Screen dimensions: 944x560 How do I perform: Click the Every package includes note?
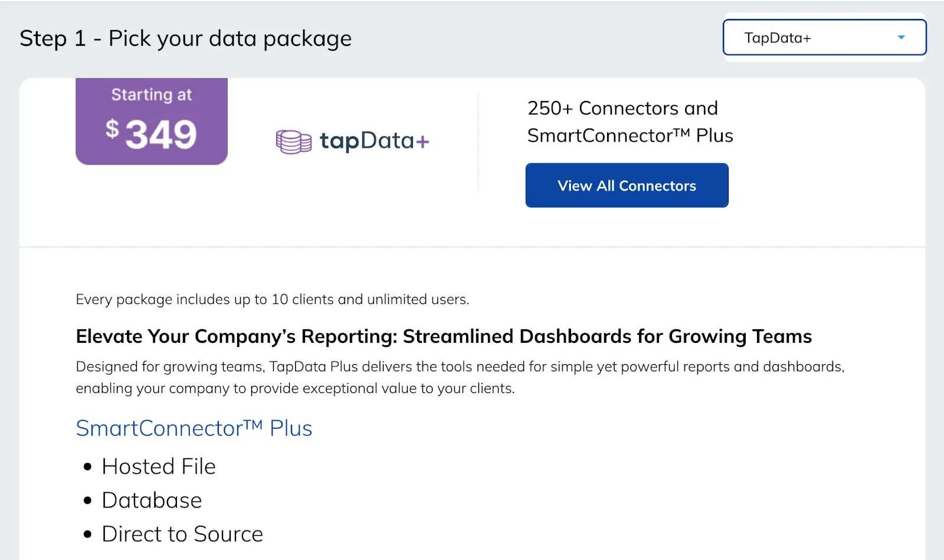(272, 300)
